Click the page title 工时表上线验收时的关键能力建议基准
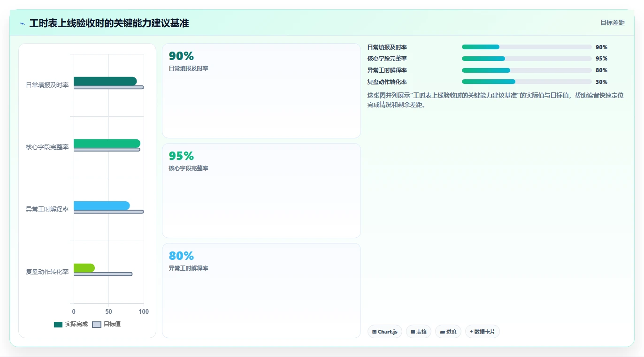 tap(109, 23)
